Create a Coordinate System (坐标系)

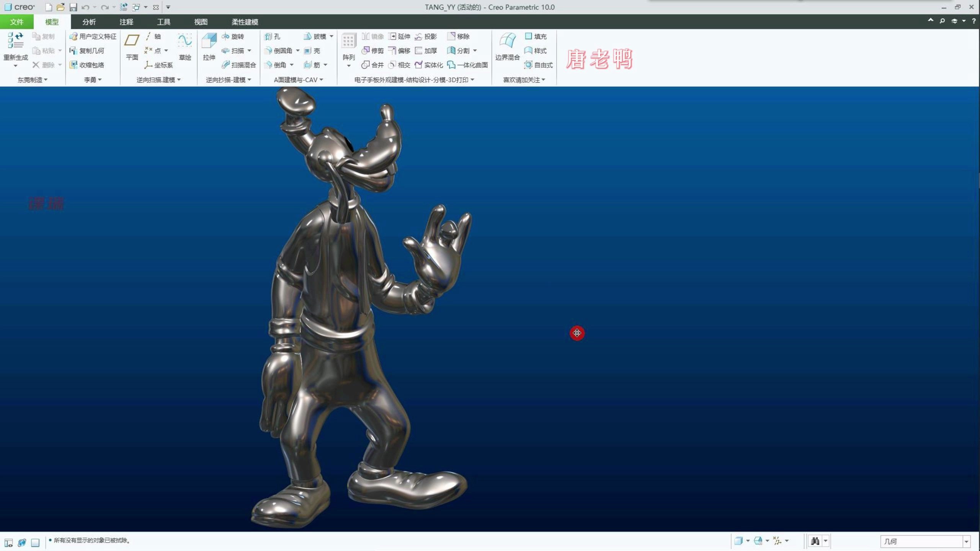[x=159, y=65]
